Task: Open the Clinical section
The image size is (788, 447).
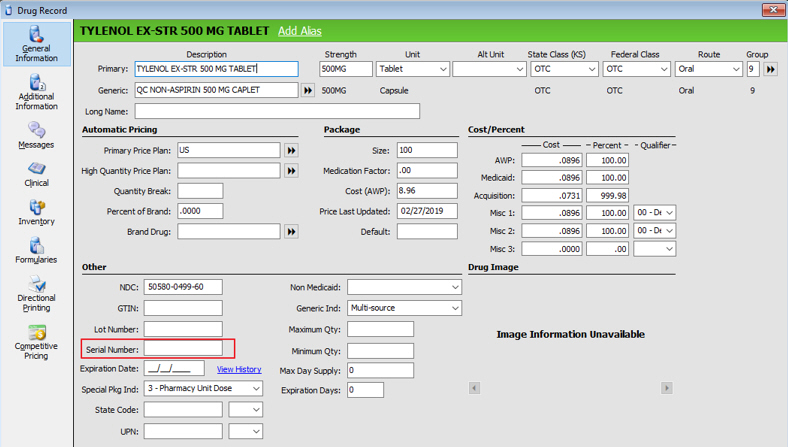Action: point(36,174)
